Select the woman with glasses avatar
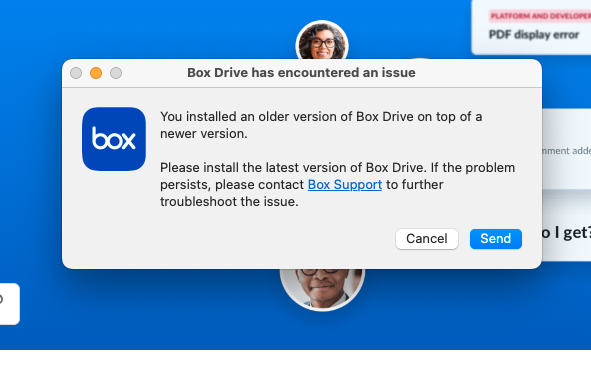 (322, 41)
